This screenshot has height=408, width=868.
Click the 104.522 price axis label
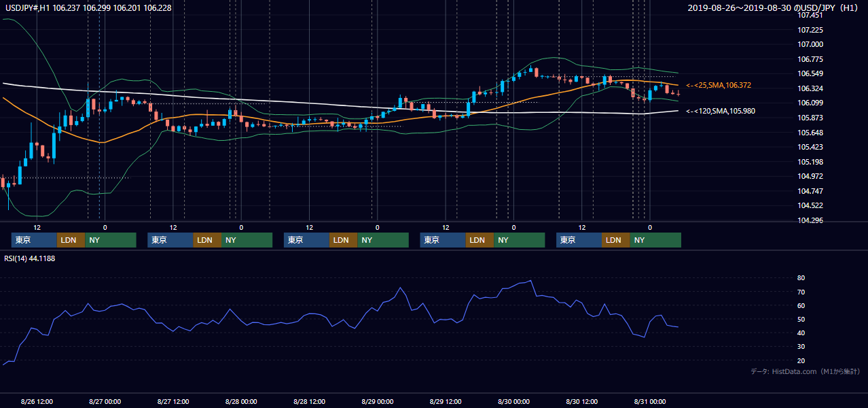(810, 205)
